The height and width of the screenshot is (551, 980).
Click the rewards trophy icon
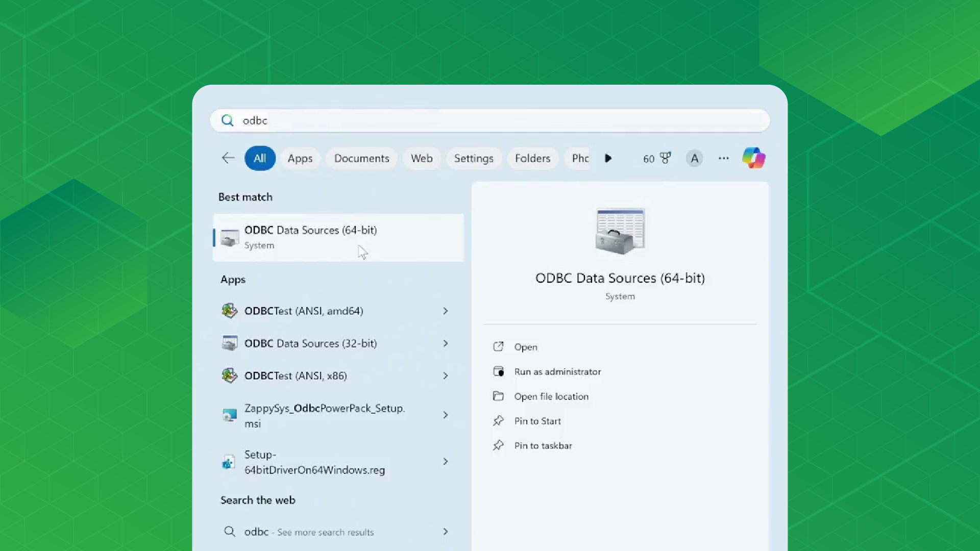pos(665,158)
